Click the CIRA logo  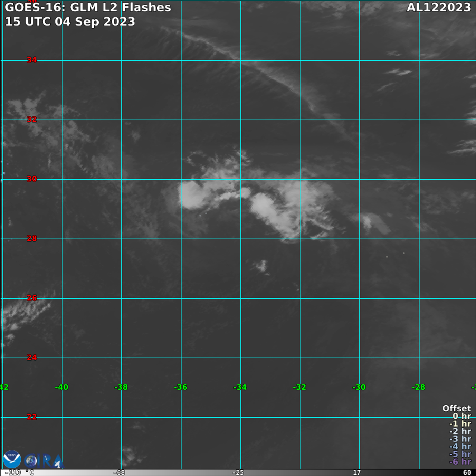(44, 461)
